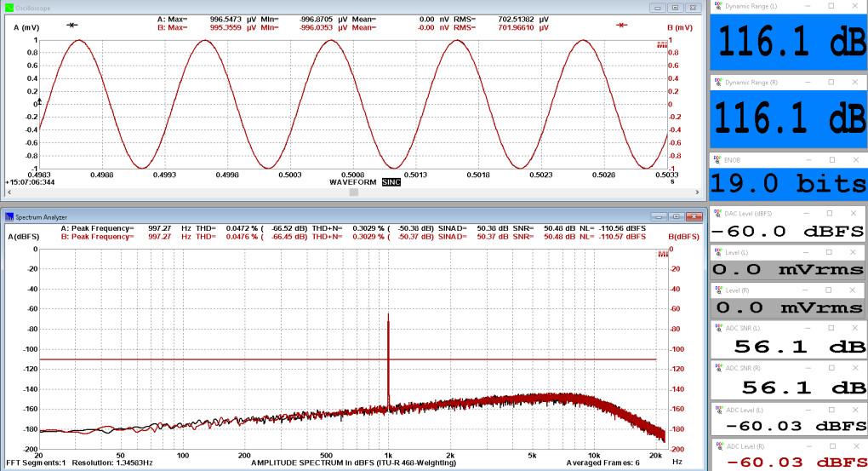Click the DAC Level (dBFS) panel icon
This screenshot has height=471, width=868.
pos(717,211)
